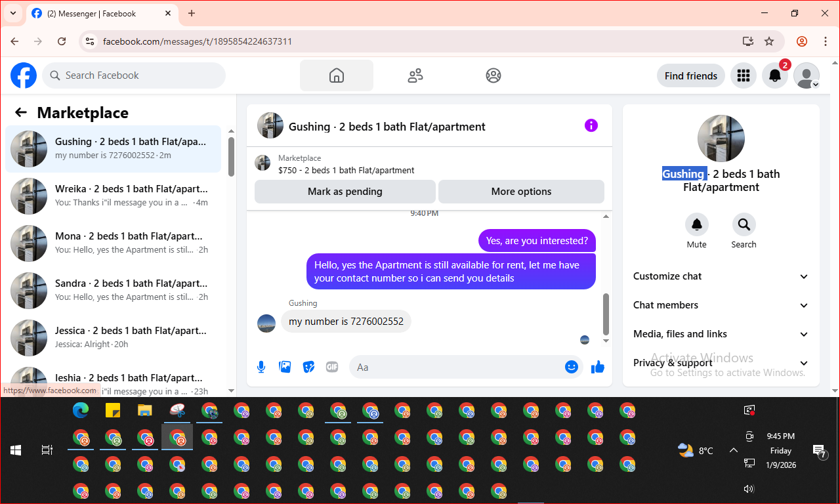This screenshot has height=504, width=840.
Task: Expand Chat members section
Action: coord(721,305)
